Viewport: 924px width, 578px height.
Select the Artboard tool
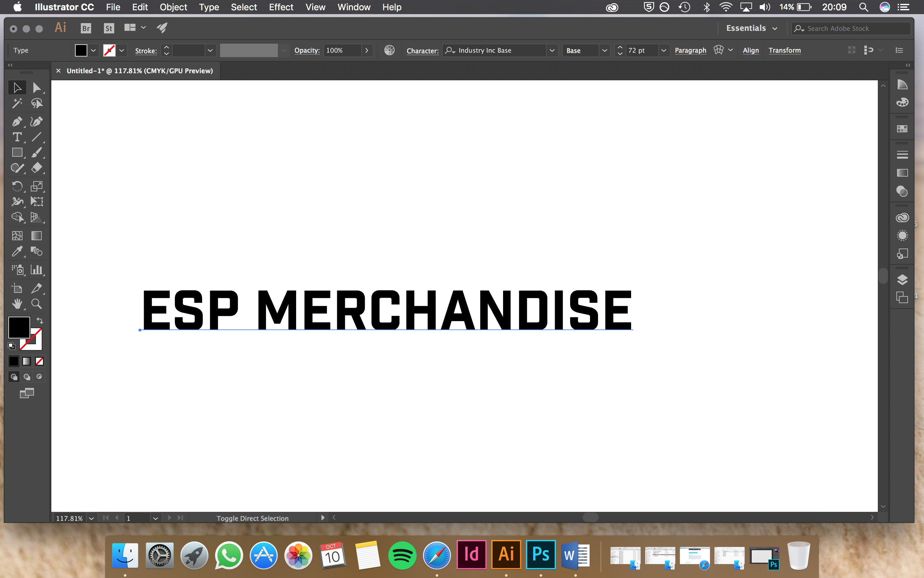17,288
